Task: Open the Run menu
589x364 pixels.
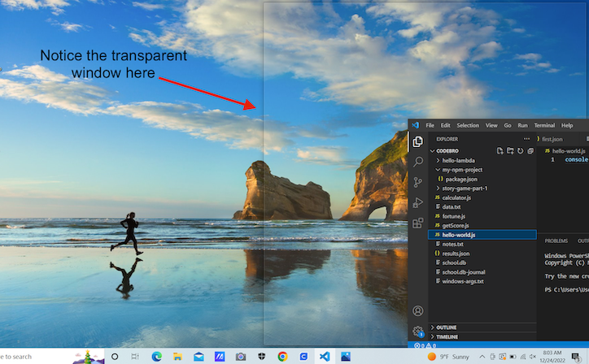Action: [x=522, y=125]
